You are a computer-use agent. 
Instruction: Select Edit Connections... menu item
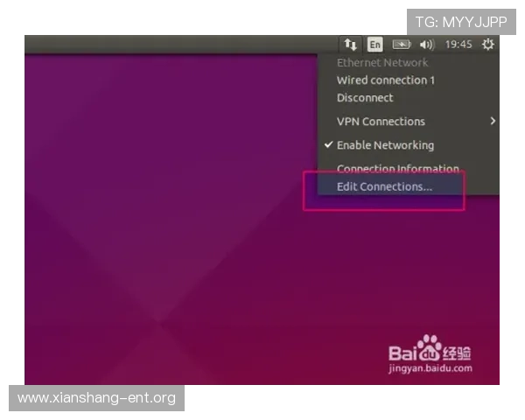tap(384, 186)
